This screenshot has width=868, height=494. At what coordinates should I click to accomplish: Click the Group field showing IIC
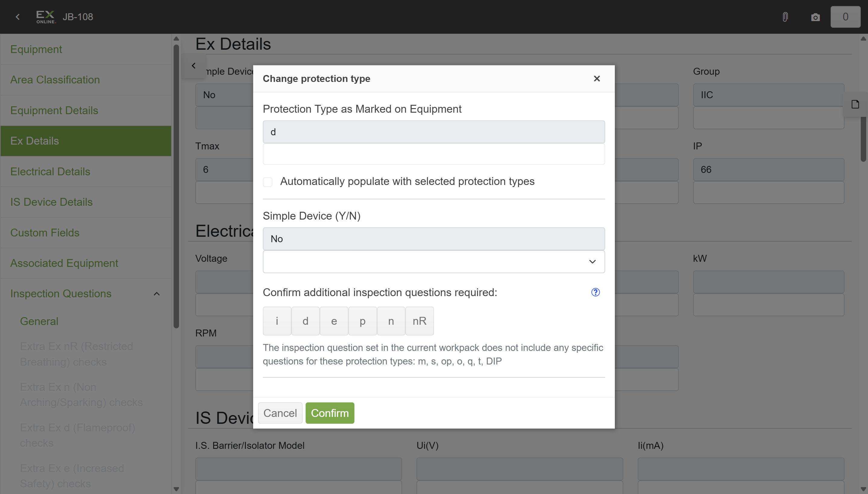(769, 95)
